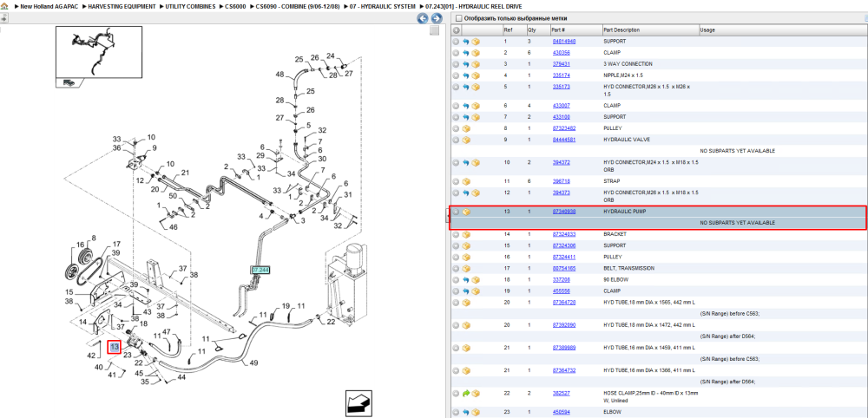Click package icon for HYDRAULIC VALVE row

point(466,140)
